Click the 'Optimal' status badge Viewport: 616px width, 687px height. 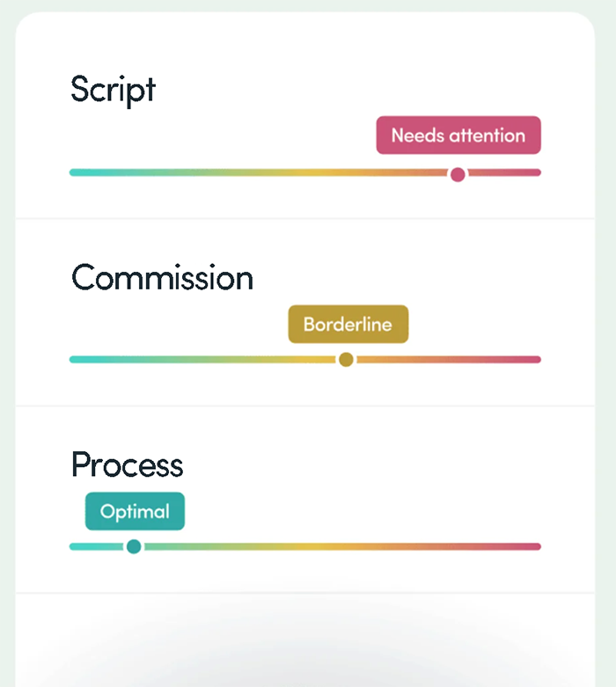pos(135,511)
